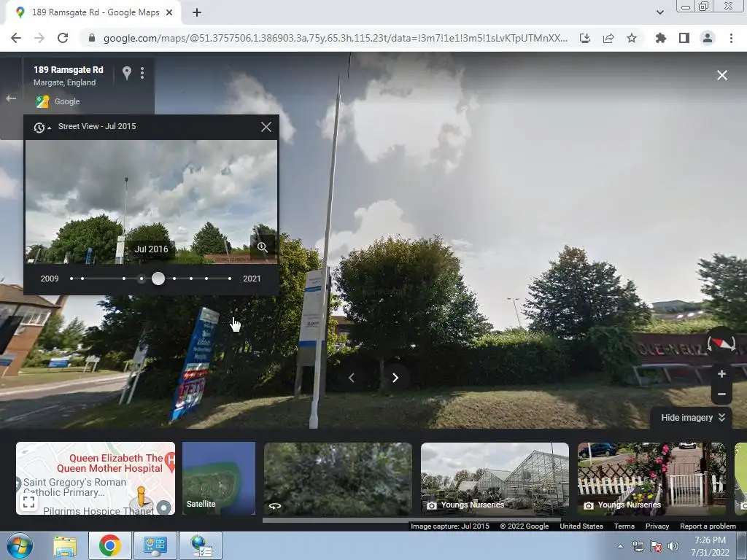The height and width of the screenshot is (560, 747).
Task: Open the share page icon
Action: 608,38
